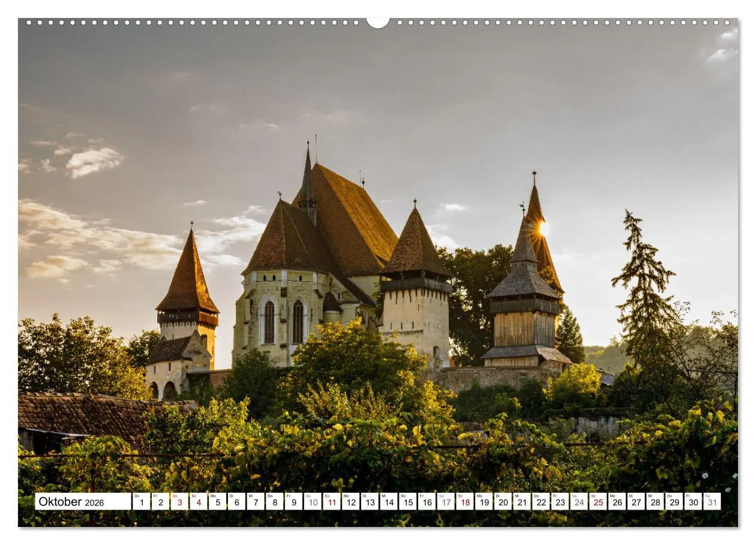The width and height of the screenshot is (756, 545).
Task: Pick the greyed Saturday 10 cell
Action: [x=313, y=502]
